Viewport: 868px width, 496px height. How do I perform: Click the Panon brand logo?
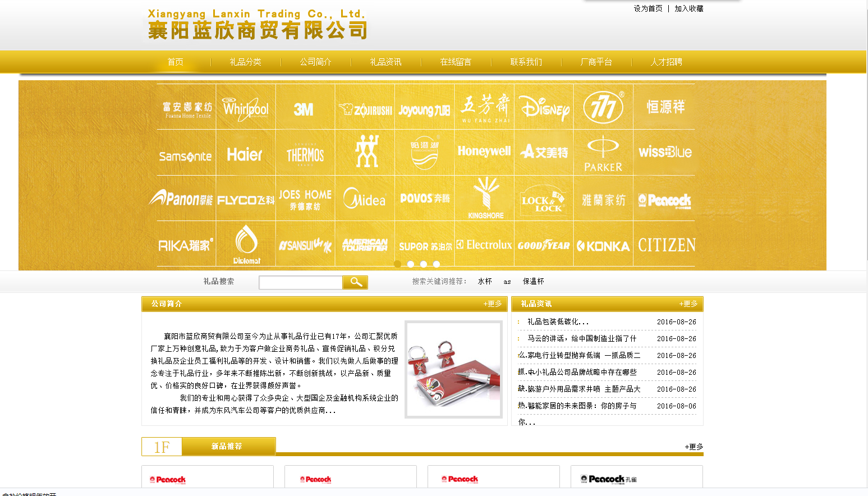click(x=181, y=198)
